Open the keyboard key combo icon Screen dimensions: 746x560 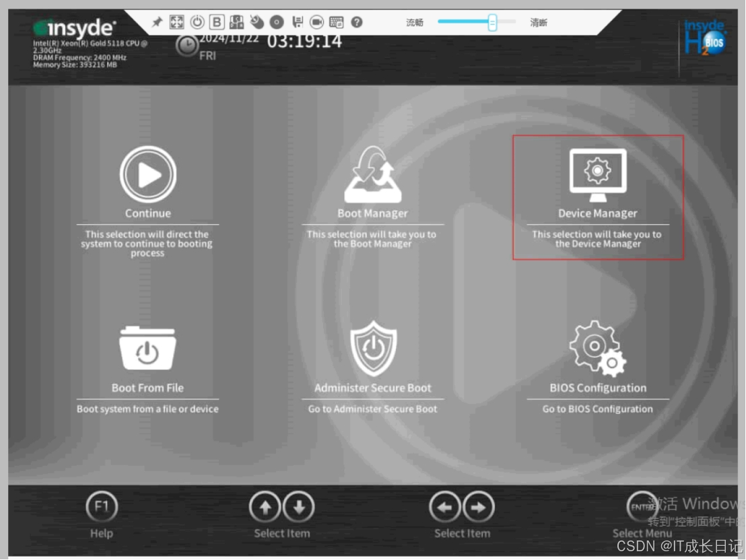point(236,22)
